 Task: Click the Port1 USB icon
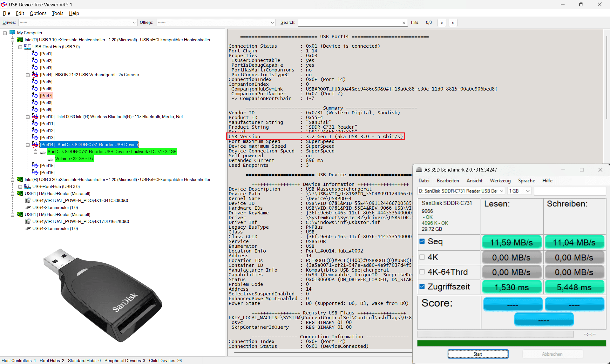pos(35,54)
